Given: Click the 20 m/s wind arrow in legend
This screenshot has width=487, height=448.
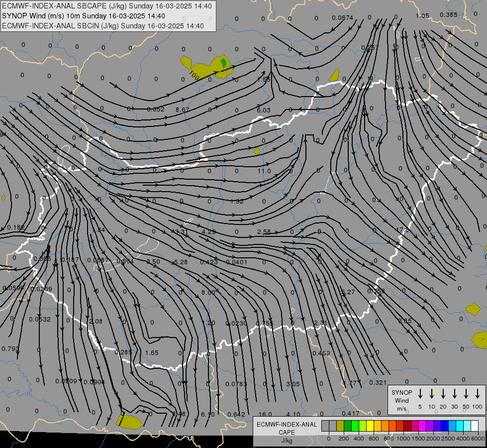Looking at the screenshot, I should 443,394.
